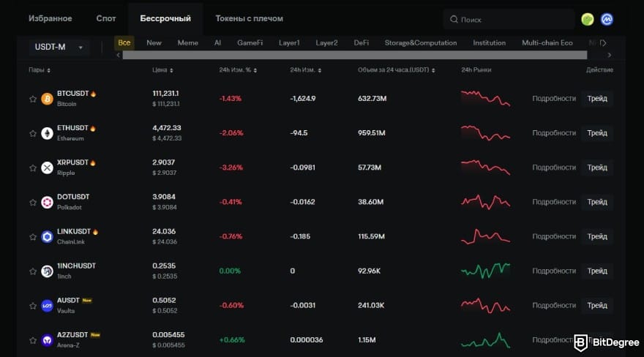The height and width of the screenshot is (357, 644).
Task: Sort by the Пары column
Action: (x=40, y=70)
